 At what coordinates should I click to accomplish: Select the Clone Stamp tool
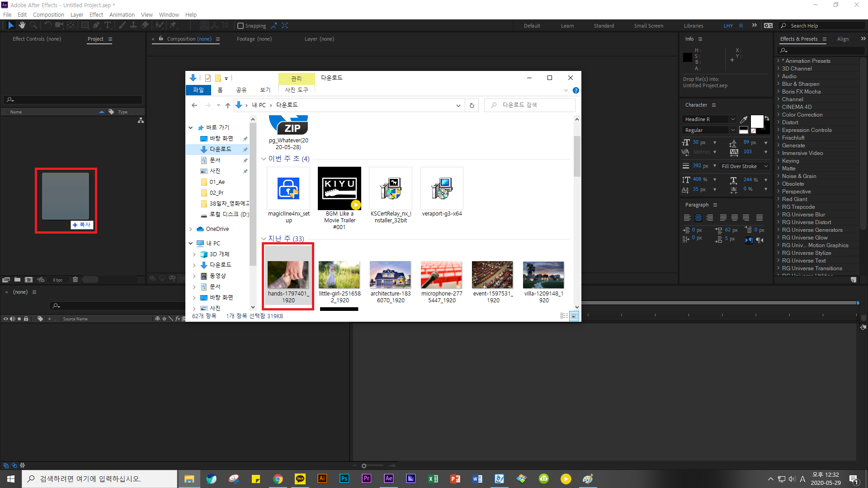click(133, 25)
